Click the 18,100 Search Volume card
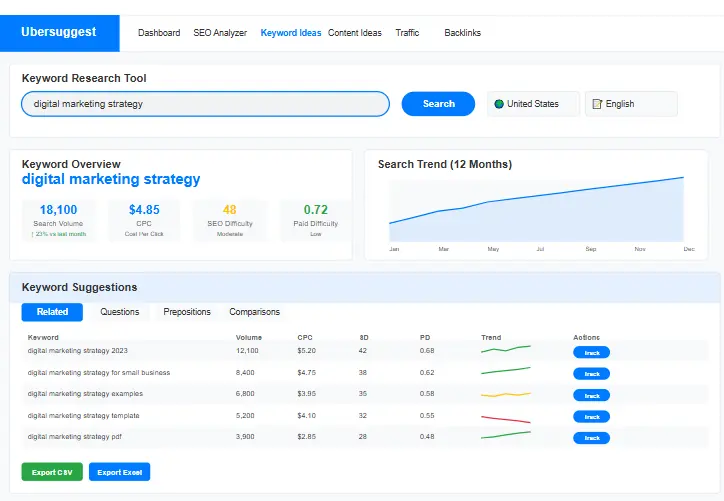 tap(58, 221)
